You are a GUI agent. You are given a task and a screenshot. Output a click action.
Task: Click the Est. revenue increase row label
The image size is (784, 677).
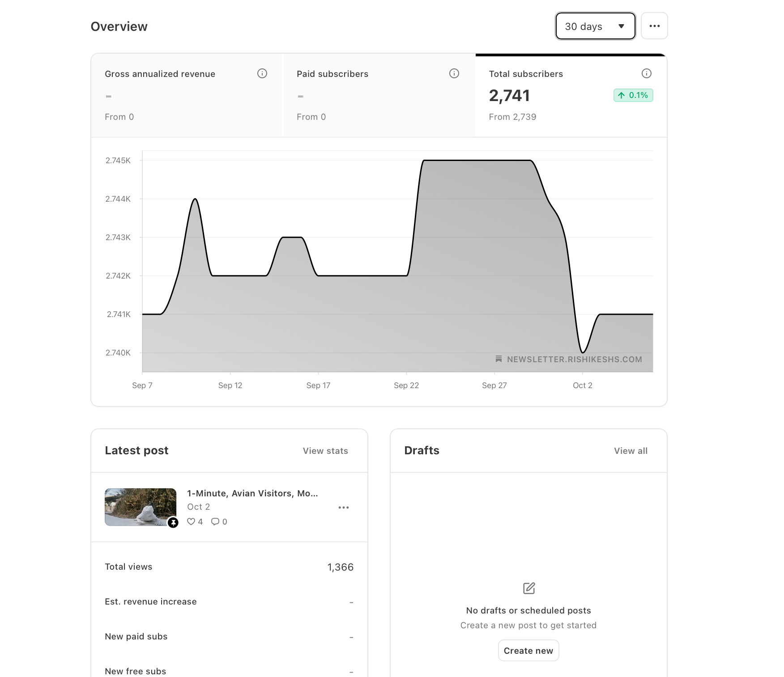tap(151, 601)
